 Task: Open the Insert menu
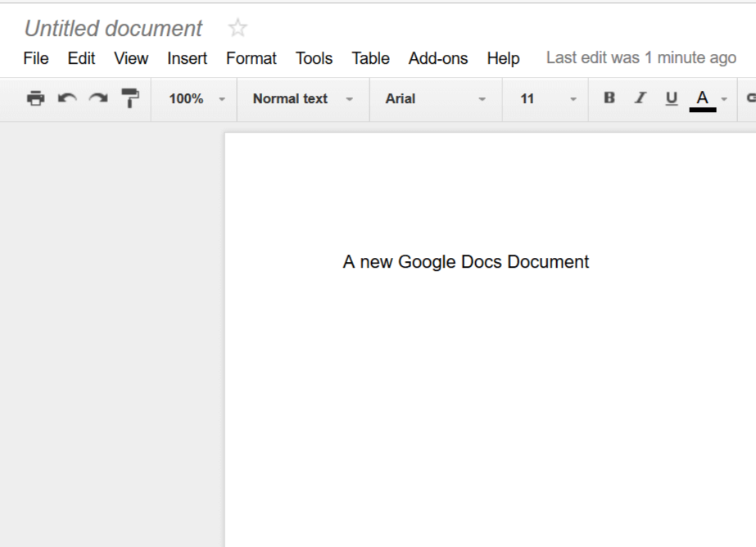pos(187,58)
